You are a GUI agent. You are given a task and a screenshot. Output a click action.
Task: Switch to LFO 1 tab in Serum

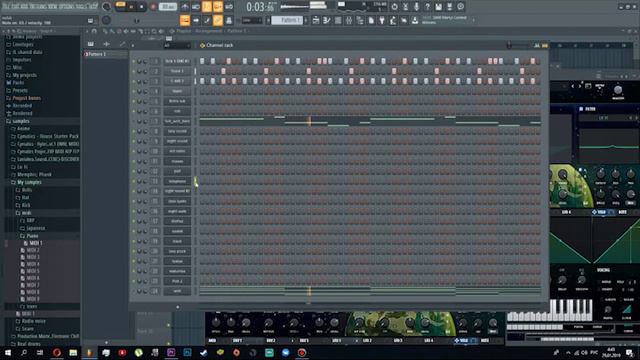336,340
